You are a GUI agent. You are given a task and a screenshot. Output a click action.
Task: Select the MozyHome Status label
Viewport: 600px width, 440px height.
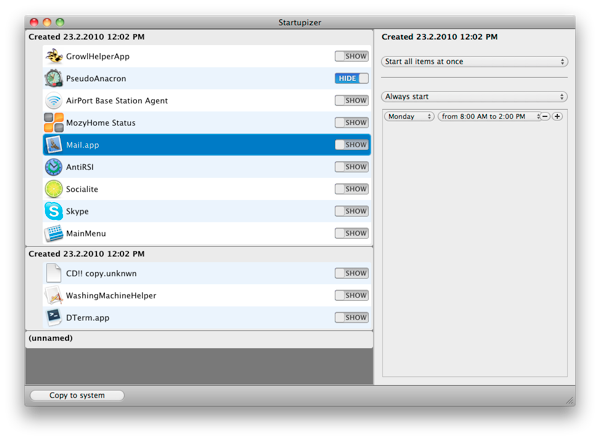[101, 123]
